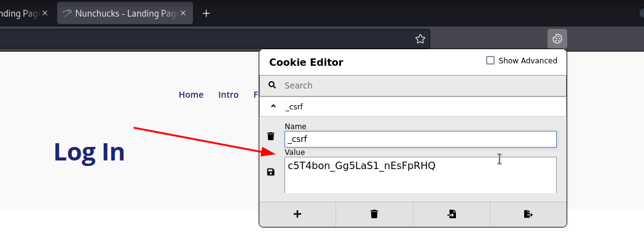This screenshot has width=644, height=241.
Task: Collapse the _csrf cookie entry chevron
Action: pos(273,106)
